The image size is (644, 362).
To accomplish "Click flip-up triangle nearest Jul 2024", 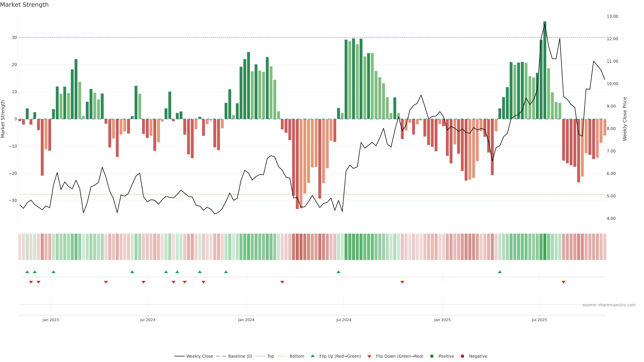I will point(338,272).
